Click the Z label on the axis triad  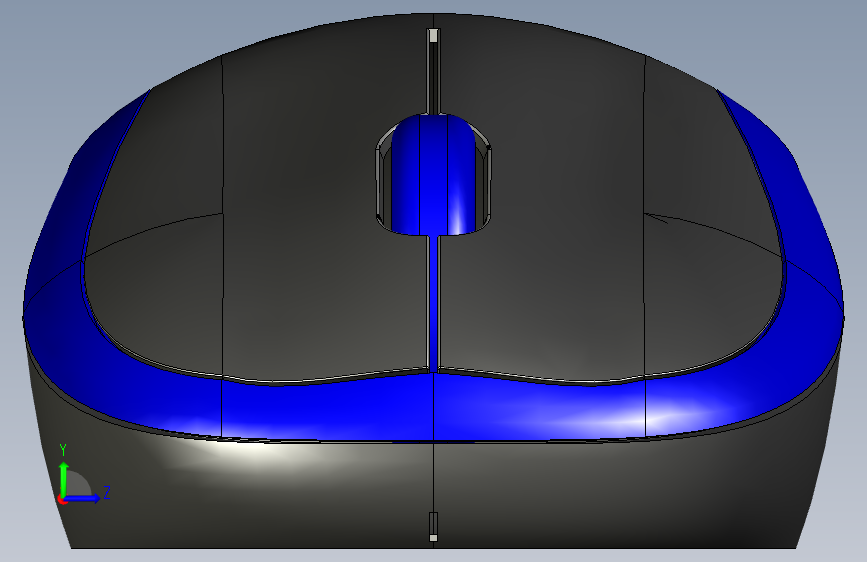(107, 492)
